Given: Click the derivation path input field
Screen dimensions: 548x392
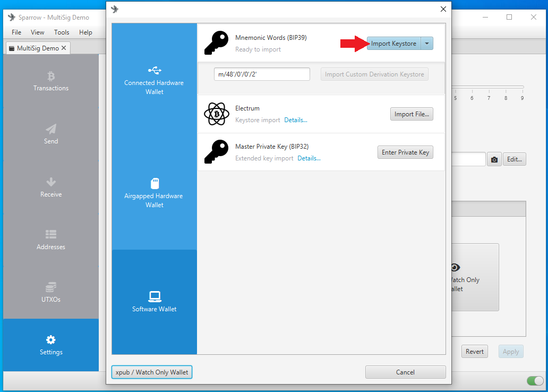Looking at the screenshot, I should click(262, 74).
